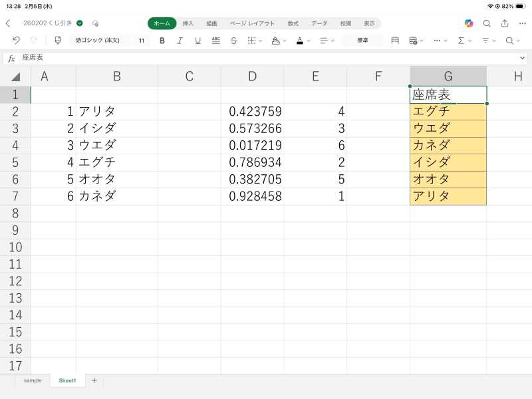This screenshot has width=532, height=399.
Task: Click the Share icon at top right
Action: 505,23
